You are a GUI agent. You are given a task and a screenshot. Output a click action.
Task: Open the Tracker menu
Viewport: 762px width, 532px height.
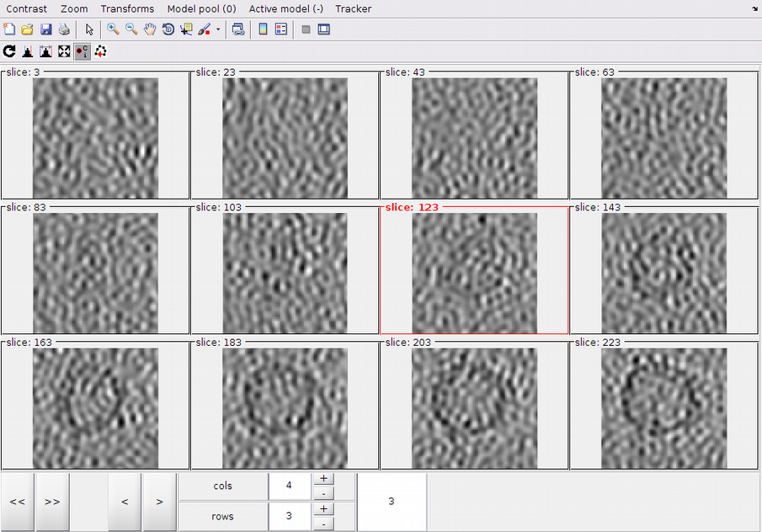[354, 8]
